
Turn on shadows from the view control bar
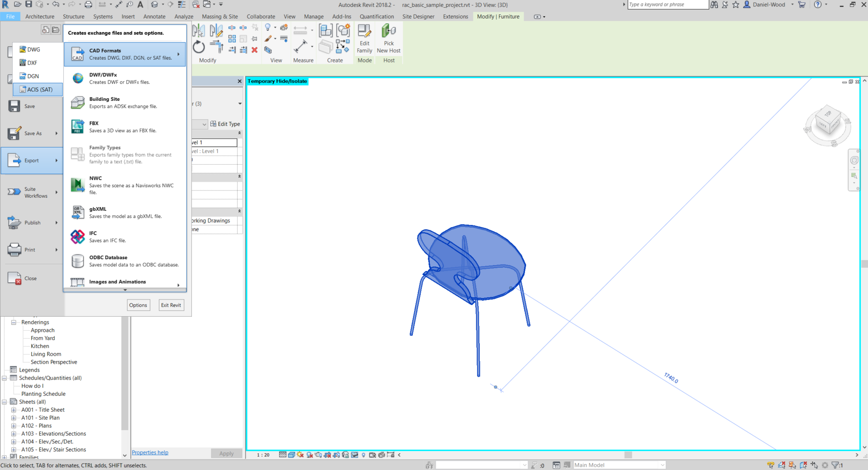300,455
